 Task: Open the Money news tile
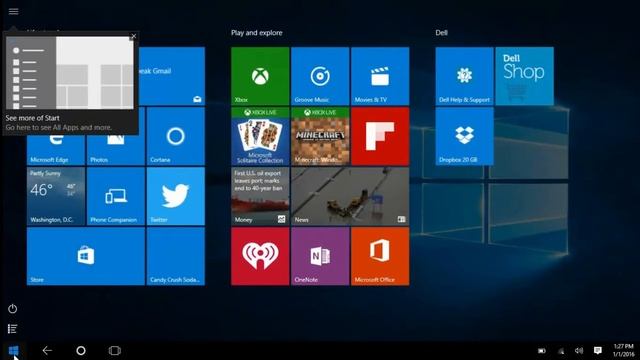(x=260, y=196)
